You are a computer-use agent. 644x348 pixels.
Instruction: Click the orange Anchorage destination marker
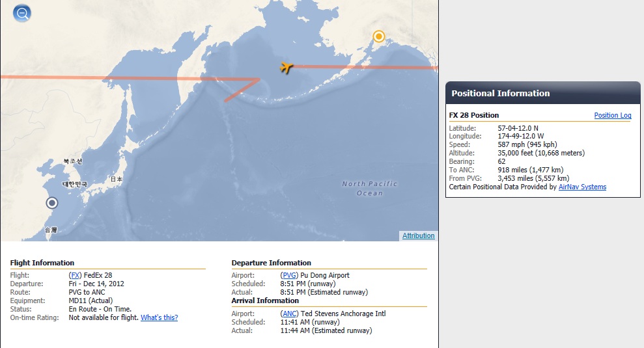pos(379,36)
